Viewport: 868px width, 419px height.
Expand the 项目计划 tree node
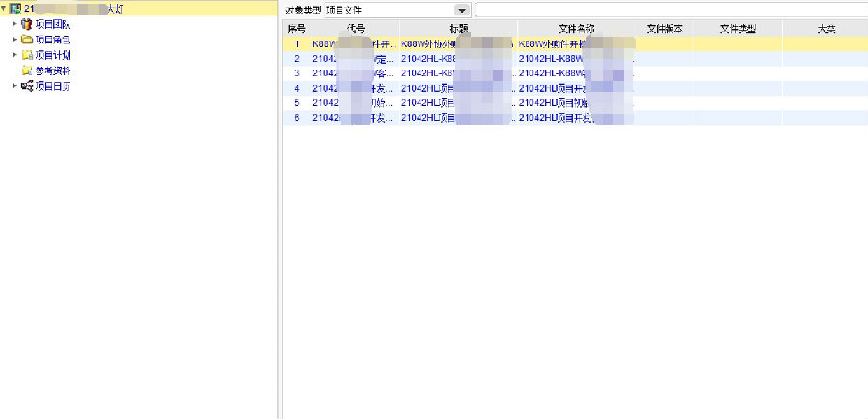(14, 55)
